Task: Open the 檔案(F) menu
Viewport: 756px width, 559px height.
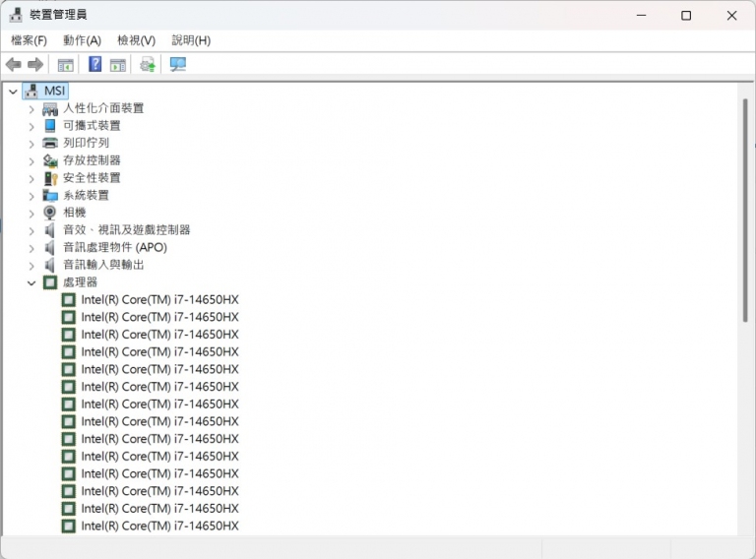Action: pyautogui.click(x=29, y=40)
